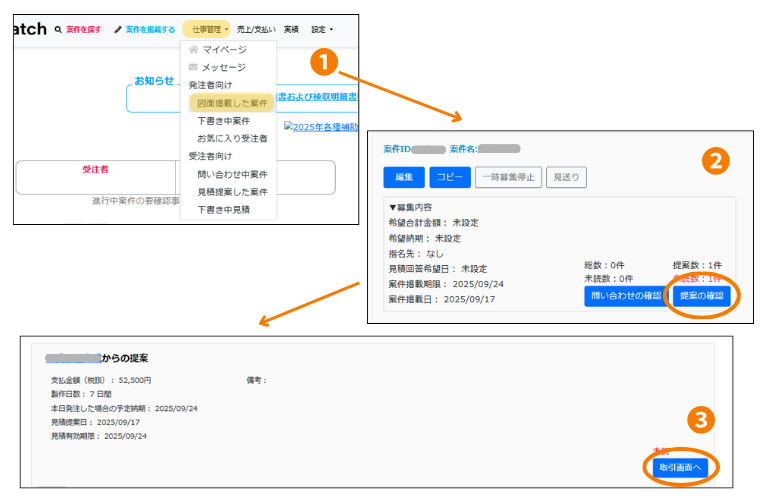Click the envelope icon next to メッセージ

coord(194,67)
